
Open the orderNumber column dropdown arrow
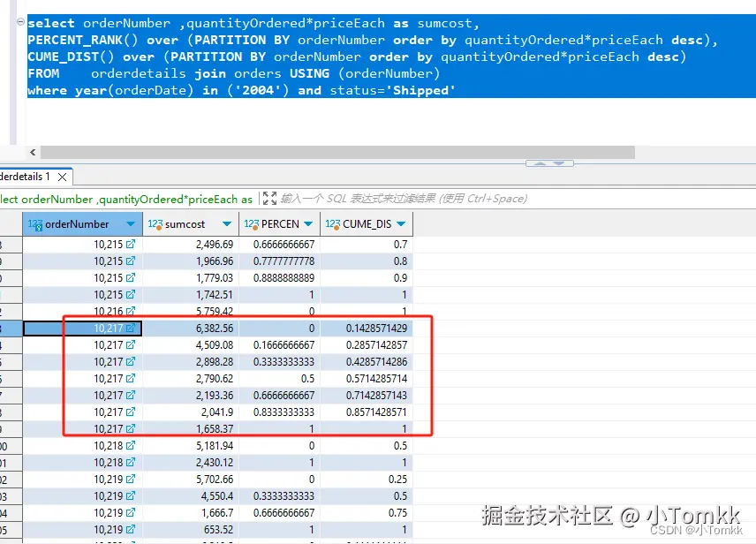131,224
